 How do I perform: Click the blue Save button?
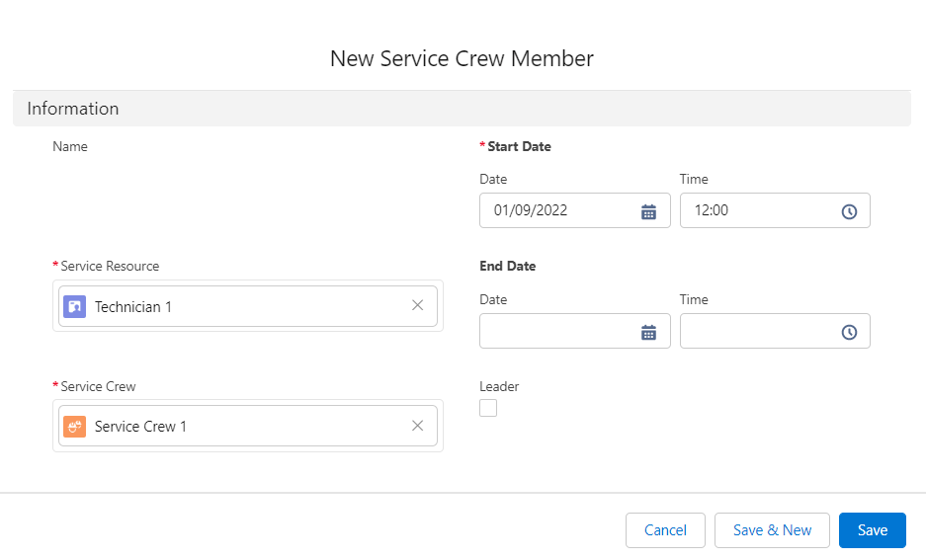pos(872,530)
